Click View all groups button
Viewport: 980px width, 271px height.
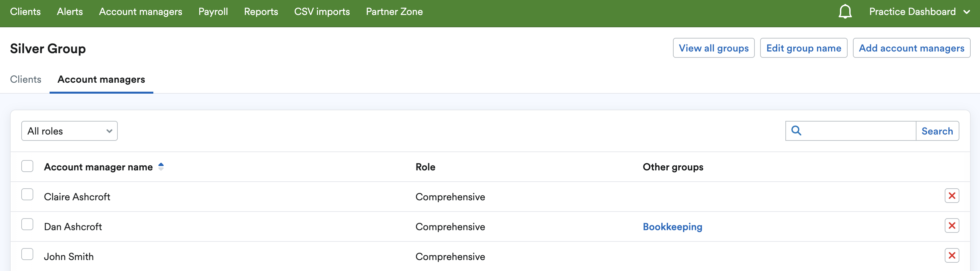pyautogui.click(x=714, y=48)
